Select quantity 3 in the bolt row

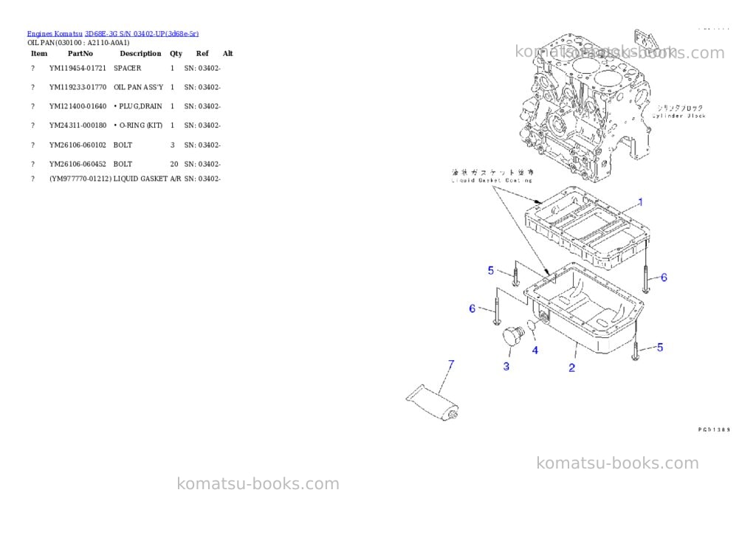point(173,145)
